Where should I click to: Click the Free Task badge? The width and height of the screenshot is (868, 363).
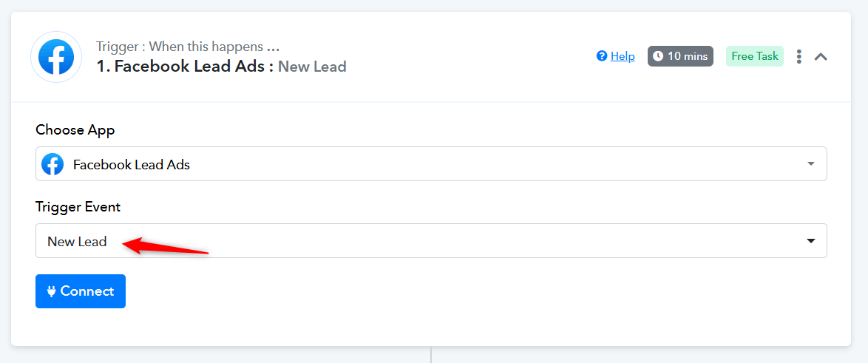pos(754,56)
